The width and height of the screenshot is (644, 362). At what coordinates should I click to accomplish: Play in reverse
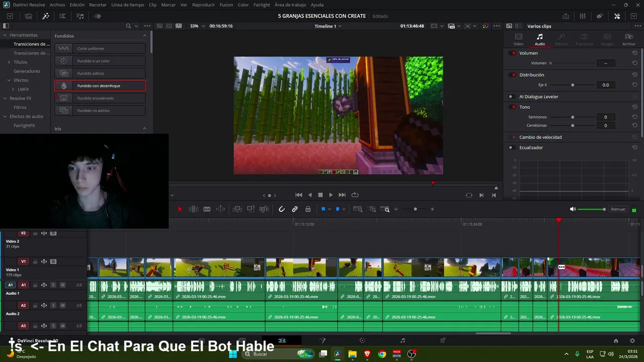[310, 195]
